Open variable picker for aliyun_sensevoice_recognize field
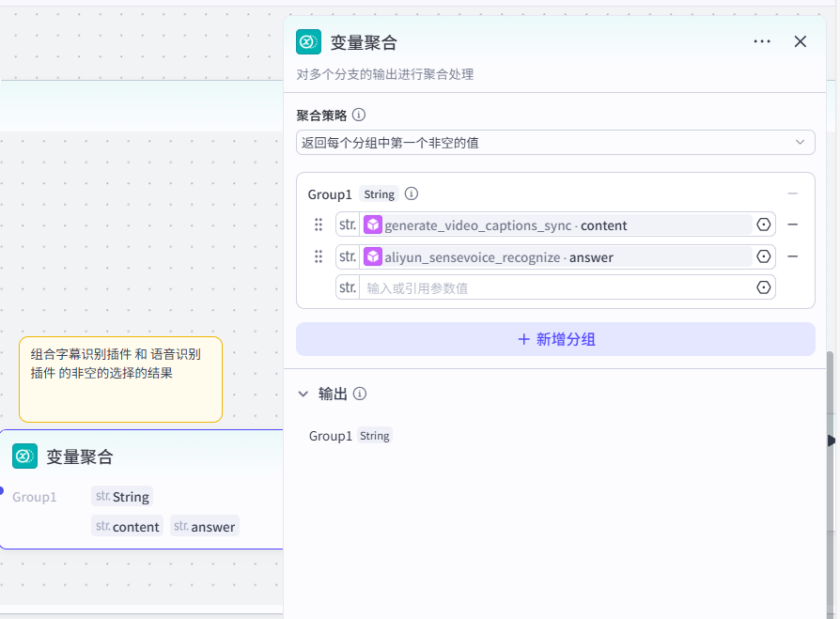Viewport: 840px width, 619px height. (x=764, y=256)
